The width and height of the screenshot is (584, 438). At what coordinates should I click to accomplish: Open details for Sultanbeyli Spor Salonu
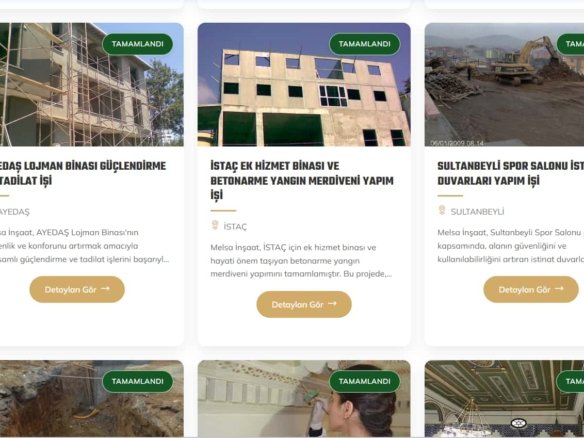point(531,289)
